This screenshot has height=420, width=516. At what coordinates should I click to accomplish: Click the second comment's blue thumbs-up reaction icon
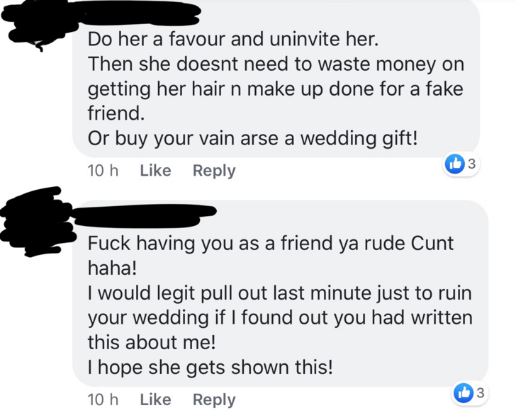tap(464, 392)
